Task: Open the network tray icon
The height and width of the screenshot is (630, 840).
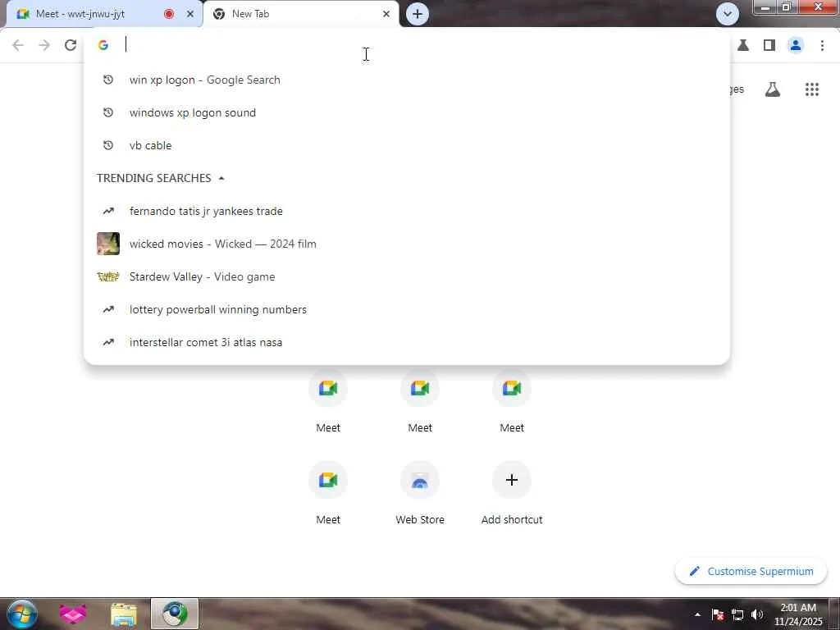Action: click(737, 614)
